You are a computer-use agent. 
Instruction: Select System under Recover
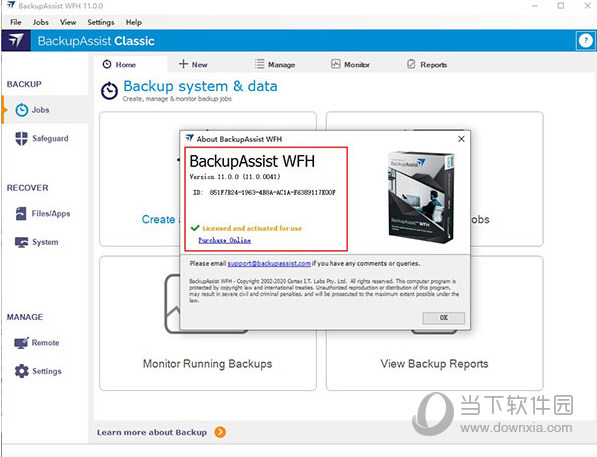45,242
